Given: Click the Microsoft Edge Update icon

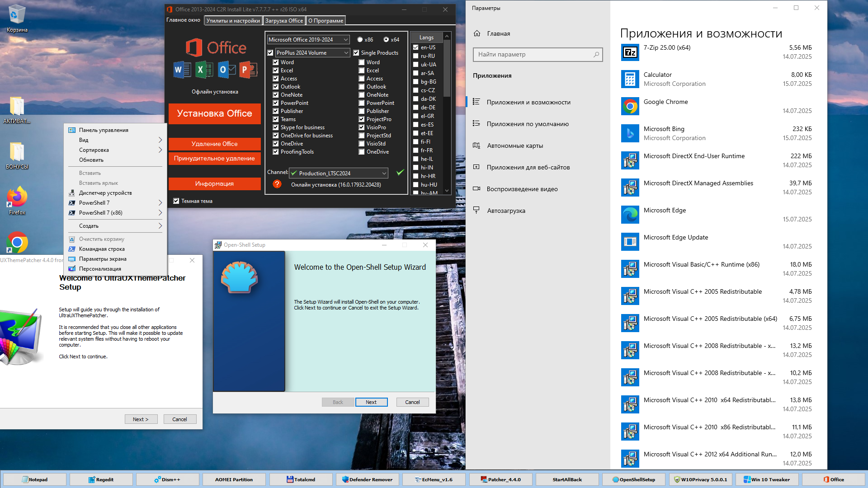Looking at the screenshot, I should pos(630,242).
